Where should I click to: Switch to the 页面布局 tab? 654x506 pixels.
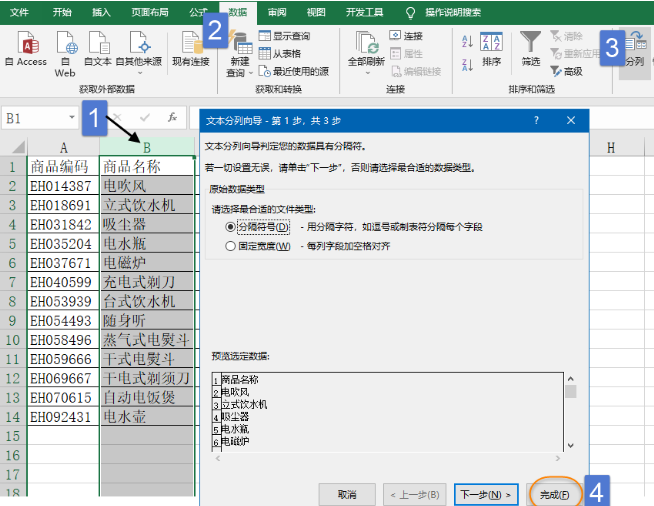coord(150,13)
